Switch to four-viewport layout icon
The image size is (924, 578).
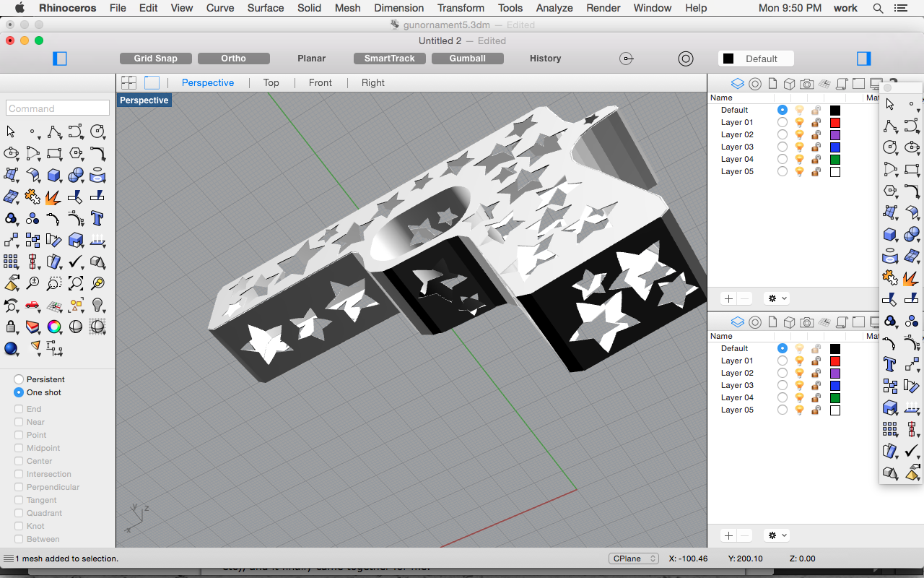(x=128, y=82)
